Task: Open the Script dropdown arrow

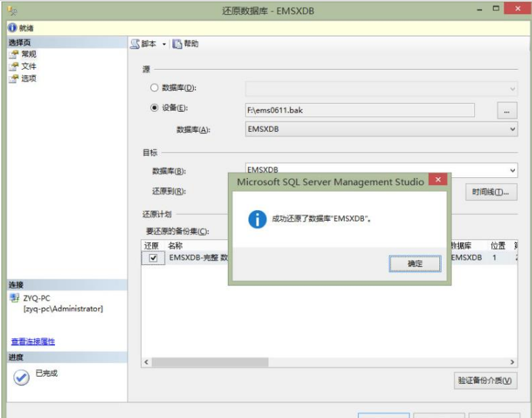Action: [165, 44]
